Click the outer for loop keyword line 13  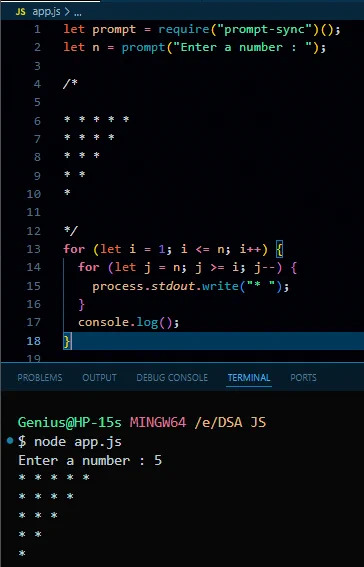74,249
